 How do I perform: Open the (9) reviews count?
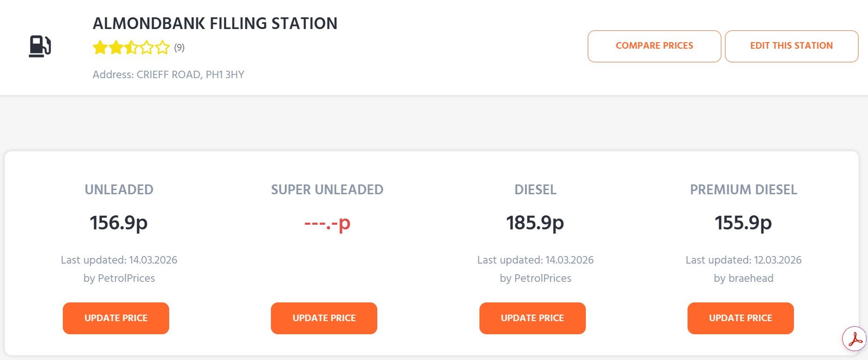click(180, 47)
